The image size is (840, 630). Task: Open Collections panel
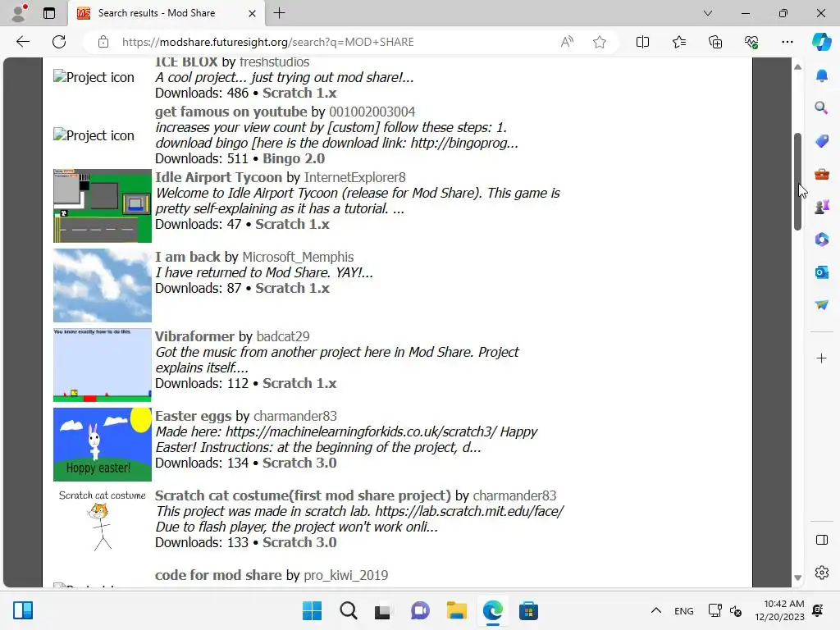(715, 42)
